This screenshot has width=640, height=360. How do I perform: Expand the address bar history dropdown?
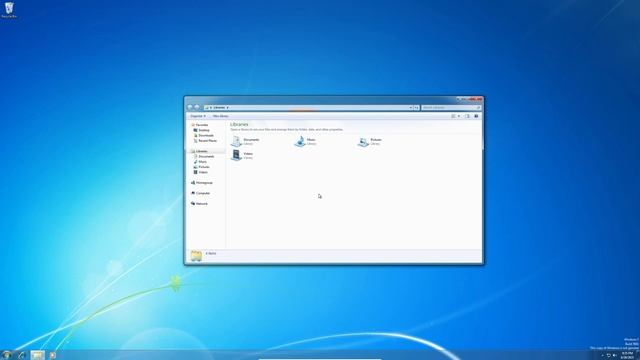[x=411, y=107]
